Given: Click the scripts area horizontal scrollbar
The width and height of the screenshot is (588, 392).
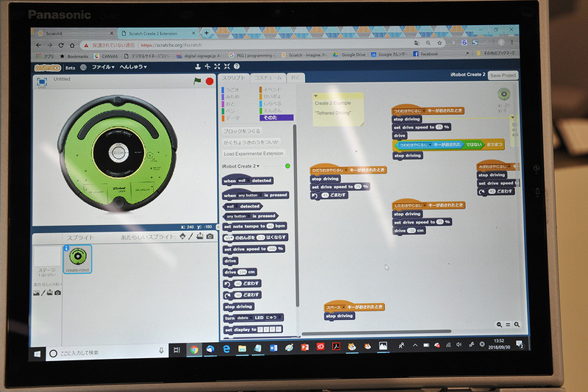Looking at the screenshot, I should pos(376,332).
